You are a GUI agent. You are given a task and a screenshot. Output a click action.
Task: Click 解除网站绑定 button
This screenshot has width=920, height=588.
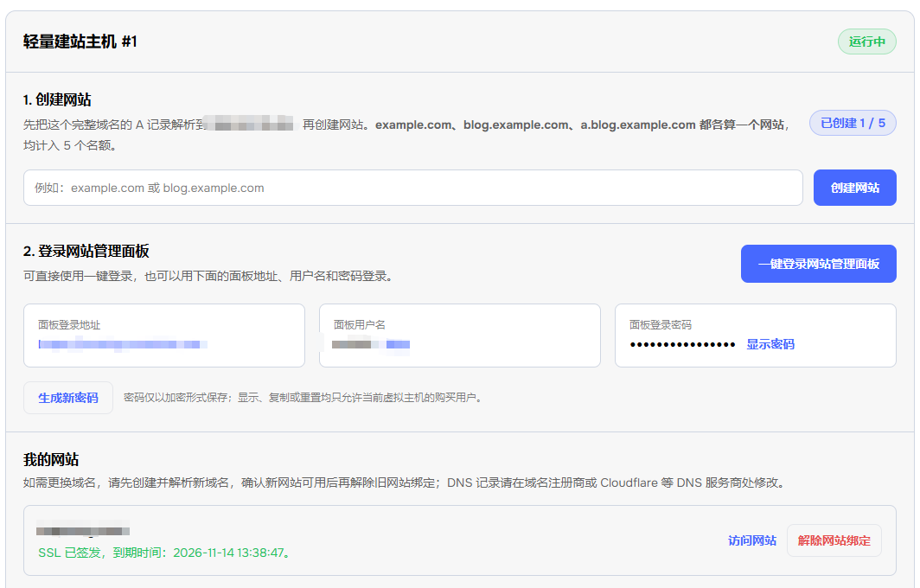834,540
